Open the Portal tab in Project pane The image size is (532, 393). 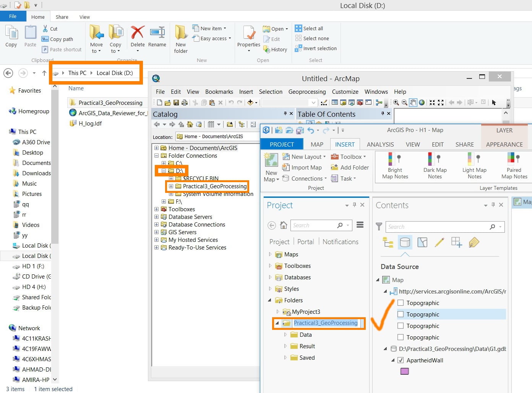click(x=306, y=242)
